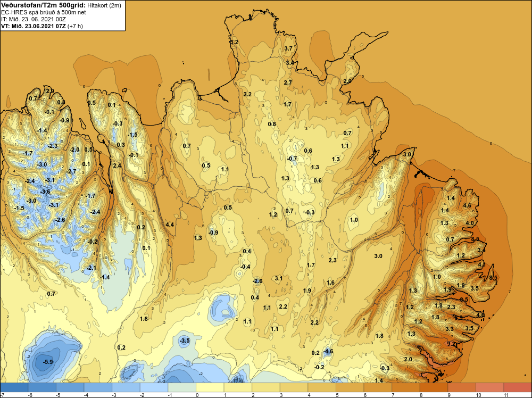Click the -2.1 temperature value
Viewport: 532px width, 398px height.
pyautogui.click(x=92, y=268)
